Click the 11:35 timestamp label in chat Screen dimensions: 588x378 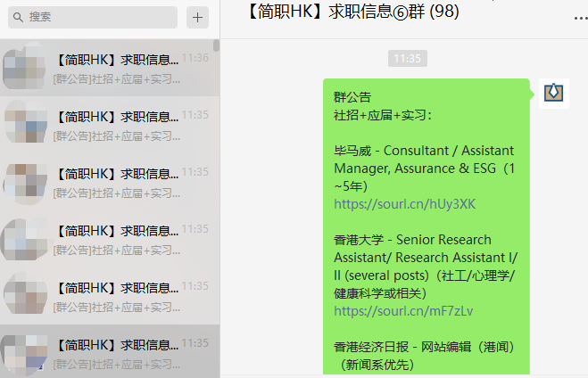(x=407, y=59)
